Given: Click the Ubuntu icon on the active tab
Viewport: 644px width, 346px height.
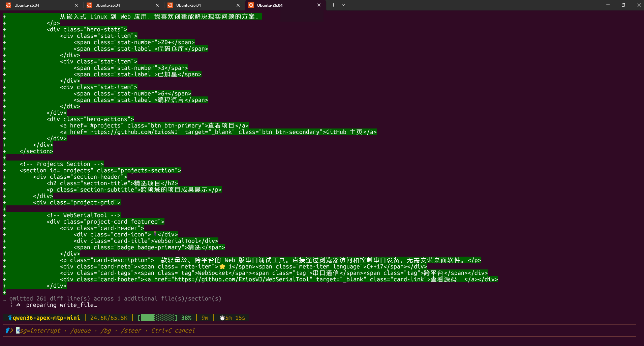Looking at the screenshot, I should (x=251, y=5).
